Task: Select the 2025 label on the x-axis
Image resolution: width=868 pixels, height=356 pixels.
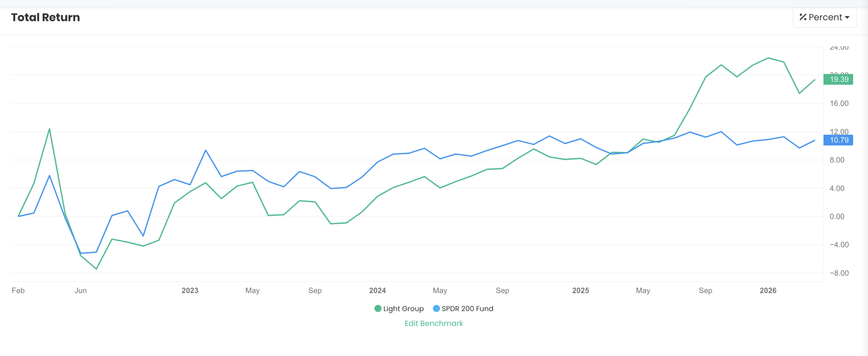Action: [580, 291]
